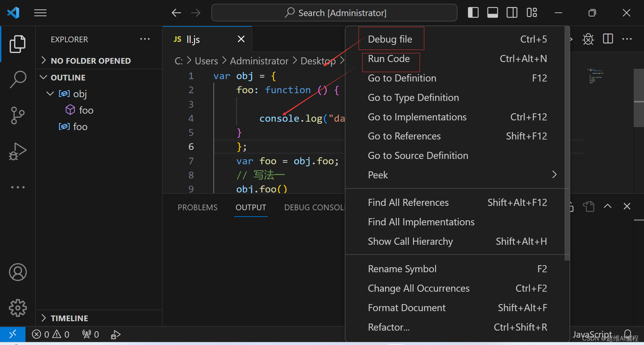Open the Explorer view in activity bar
The height and width of the screenshot is (345, 644).
click(17, 44)
